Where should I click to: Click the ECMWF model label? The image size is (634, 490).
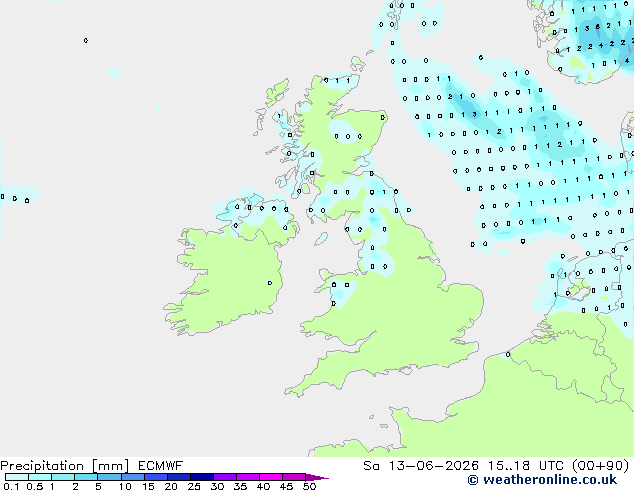161,466
